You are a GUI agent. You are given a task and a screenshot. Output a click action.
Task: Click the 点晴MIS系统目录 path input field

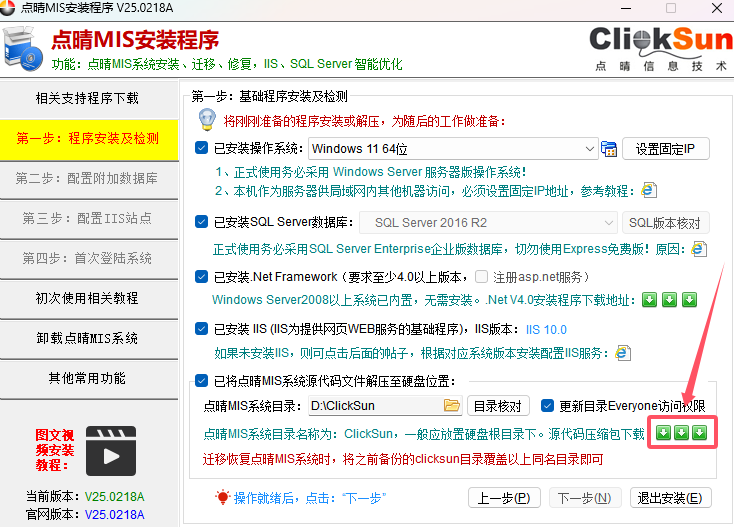372,405
